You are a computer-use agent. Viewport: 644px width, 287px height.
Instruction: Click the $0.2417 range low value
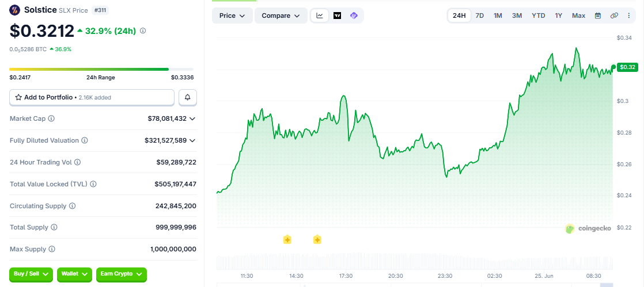20,78
